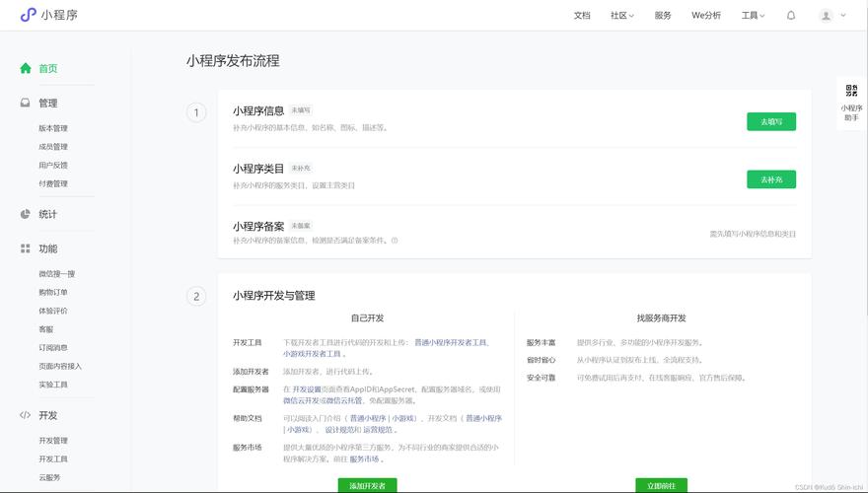Click the 小程序开发与管理 heading
868x493 pixels.
click(273, 296)
